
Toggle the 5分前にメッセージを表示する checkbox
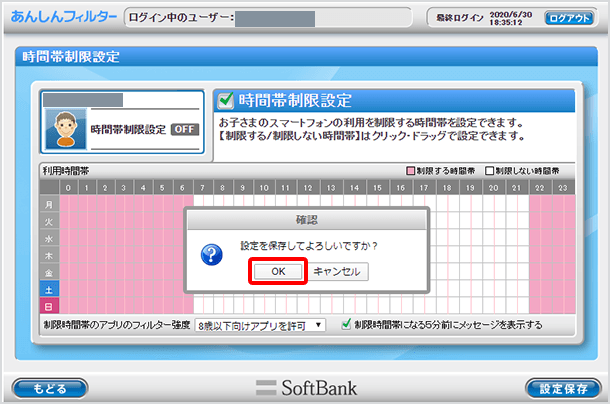pos(346,325)
